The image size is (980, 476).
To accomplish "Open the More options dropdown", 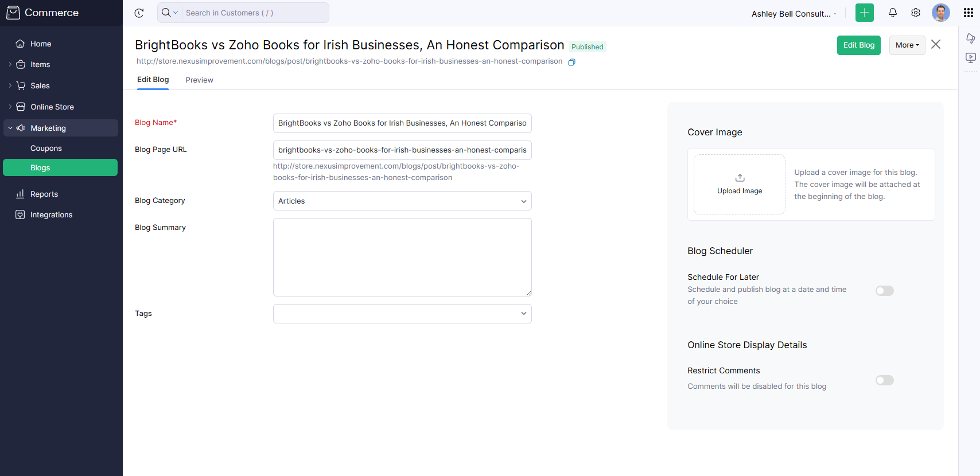I will tap(907, 45).
